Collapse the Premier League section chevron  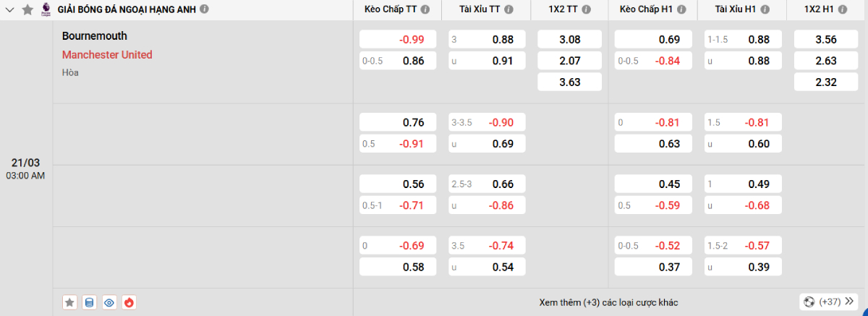(10, 9)
